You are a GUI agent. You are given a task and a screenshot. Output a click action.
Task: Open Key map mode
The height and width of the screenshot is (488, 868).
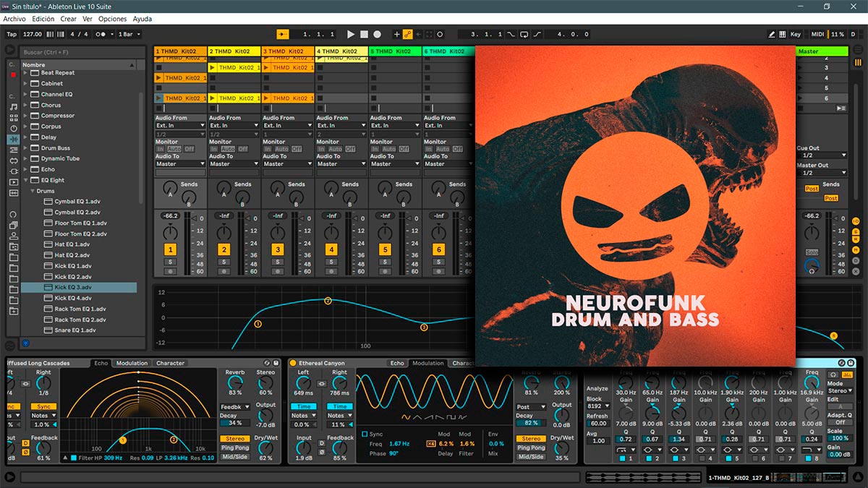[796, 34]
